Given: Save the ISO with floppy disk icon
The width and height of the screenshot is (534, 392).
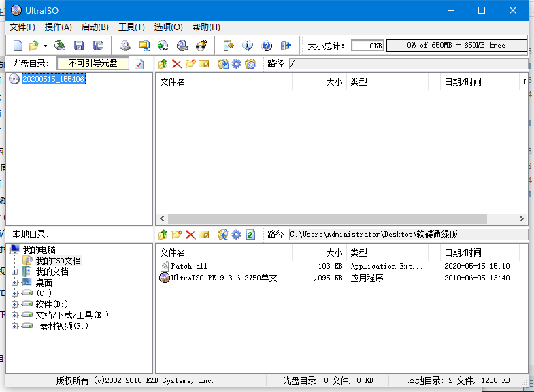Looking at the screenshot, I should point(79,46).
